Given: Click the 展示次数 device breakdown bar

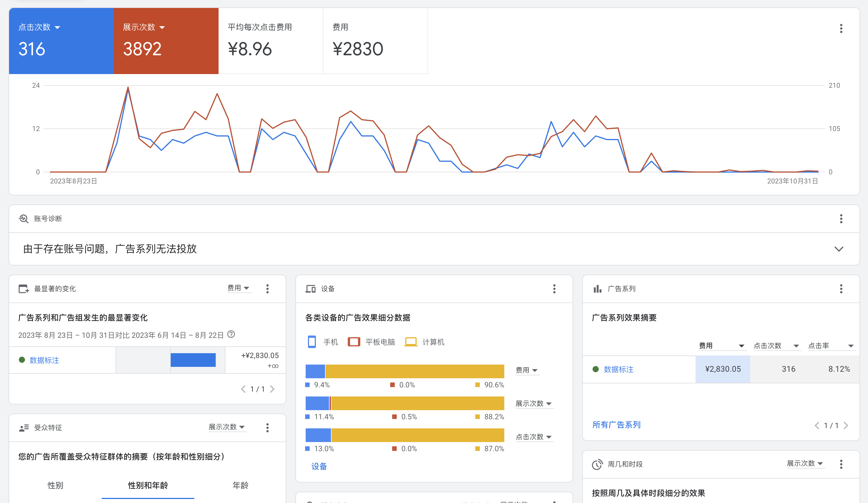Looking at the screenshot, I should pos(405,403).
